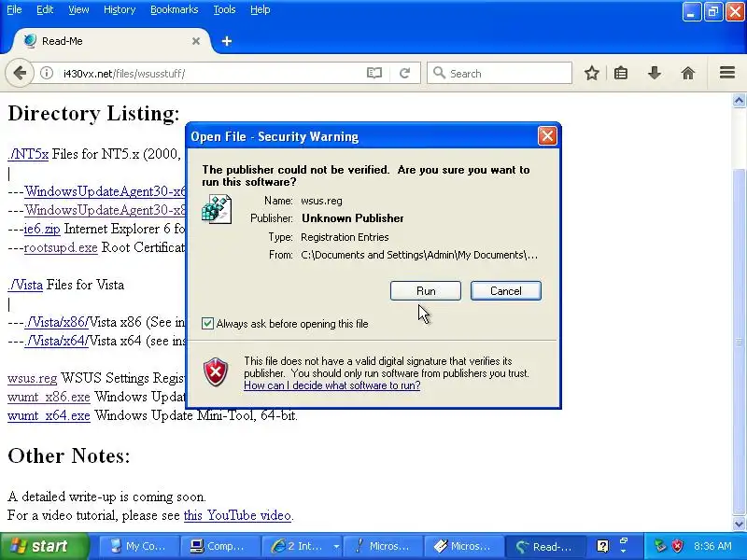Switch to second Micros... taskbar window
The image size is (747, 560).
(463, 546)
